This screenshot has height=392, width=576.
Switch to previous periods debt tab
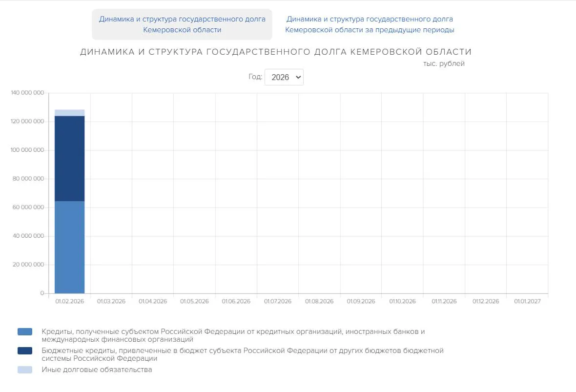(370, 24)
